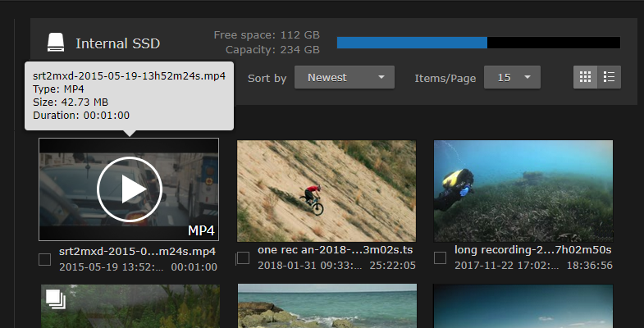Tick the checkbox for the srt2mxd recording
This screenshot has width=644, height=328.
click(x=45, y=259)
